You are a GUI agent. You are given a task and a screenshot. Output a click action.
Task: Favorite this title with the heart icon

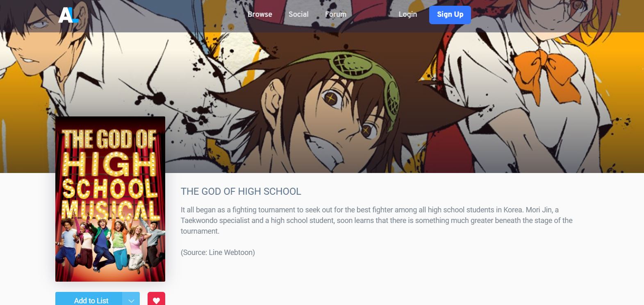tap(156, 299)
